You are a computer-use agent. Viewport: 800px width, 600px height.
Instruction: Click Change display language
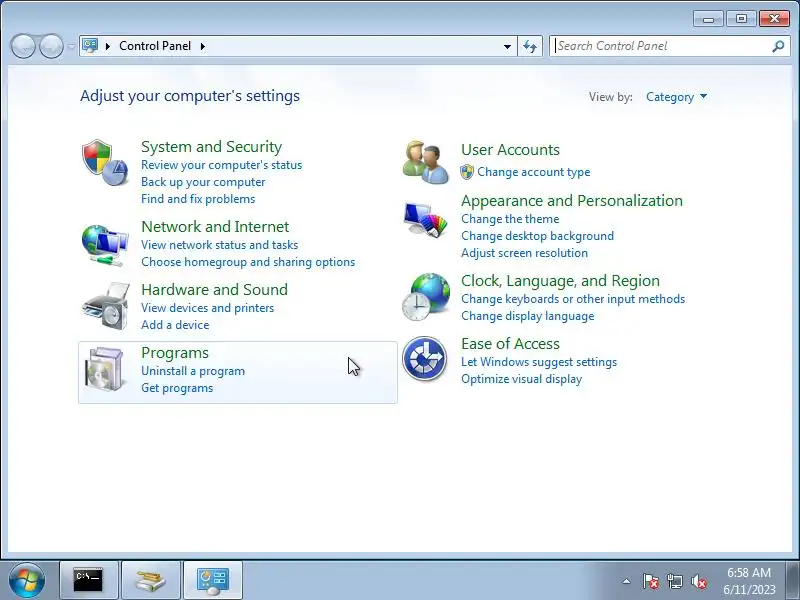coord(528,316)
